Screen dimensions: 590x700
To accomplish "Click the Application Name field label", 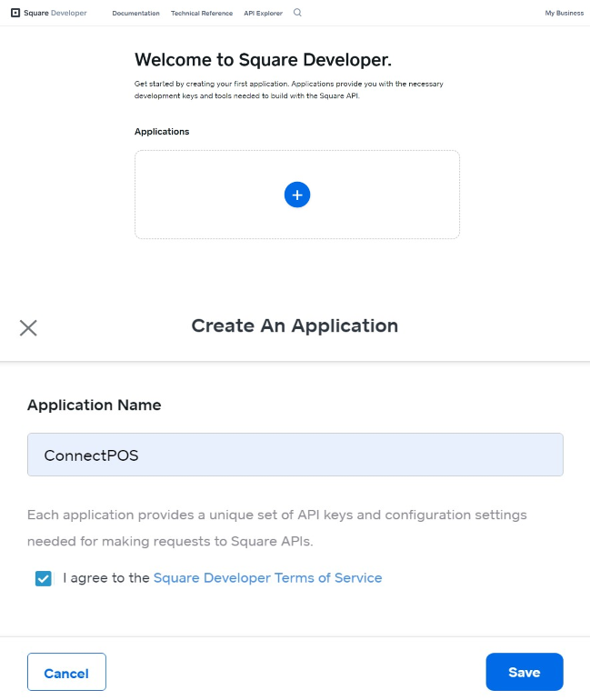I will 95,405.
